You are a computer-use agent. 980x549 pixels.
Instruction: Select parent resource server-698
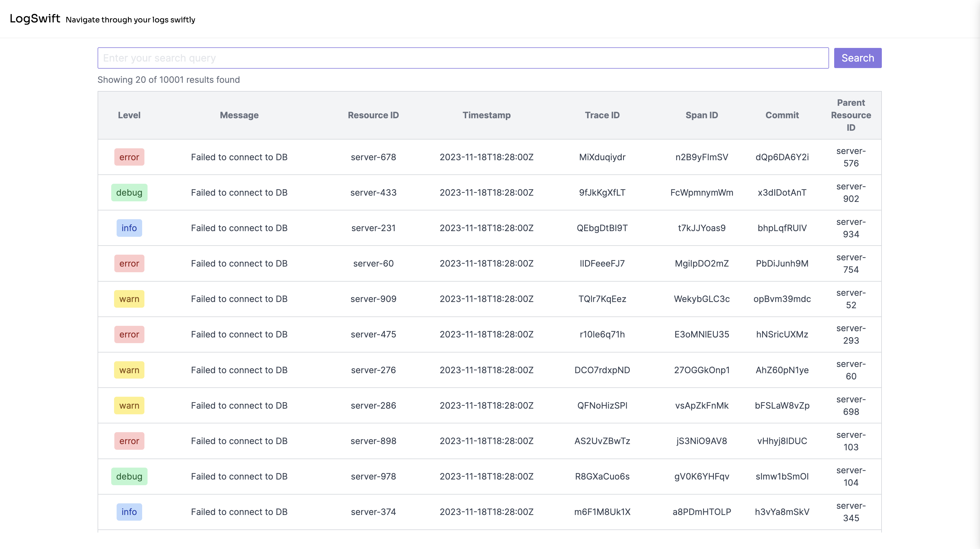851,405
